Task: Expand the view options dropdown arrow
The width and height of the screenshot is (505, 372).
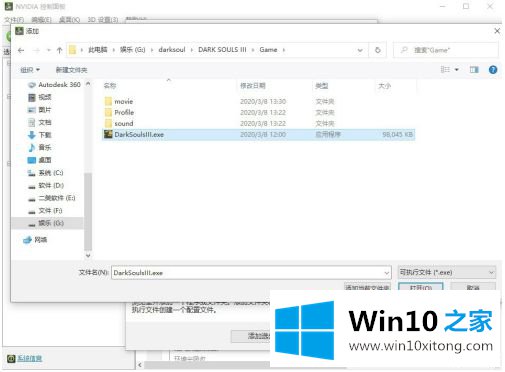Action: (x=457, y=69)
